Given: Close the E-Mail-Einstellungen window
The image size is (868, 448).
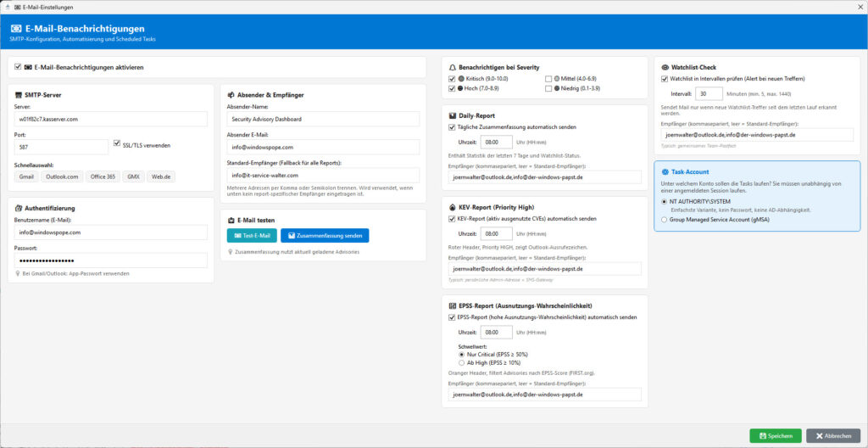Looking at the screenshot, I should pyautogui.click(x=860, y=7).
